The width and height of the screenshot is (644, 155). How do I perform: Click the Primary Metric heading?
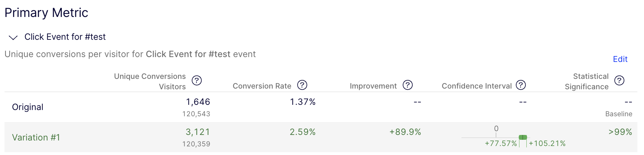(x=46, y=13)
